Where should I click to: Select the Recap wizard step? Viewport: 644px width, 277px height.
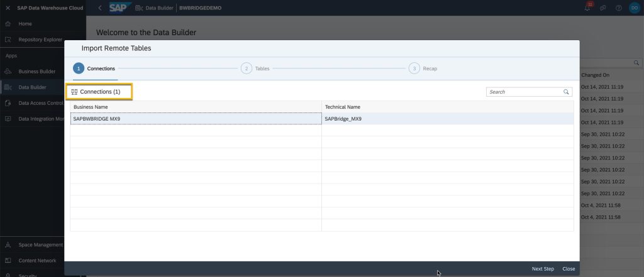[x=423, y=68]
